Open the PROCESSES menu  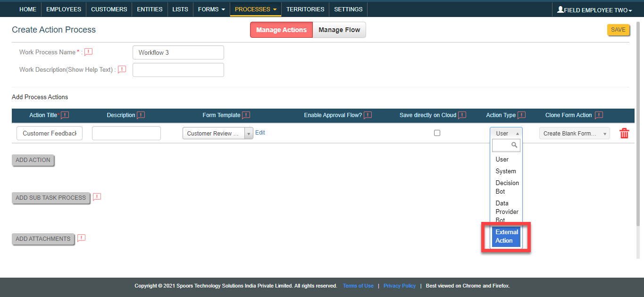click(x=255, y=9)
